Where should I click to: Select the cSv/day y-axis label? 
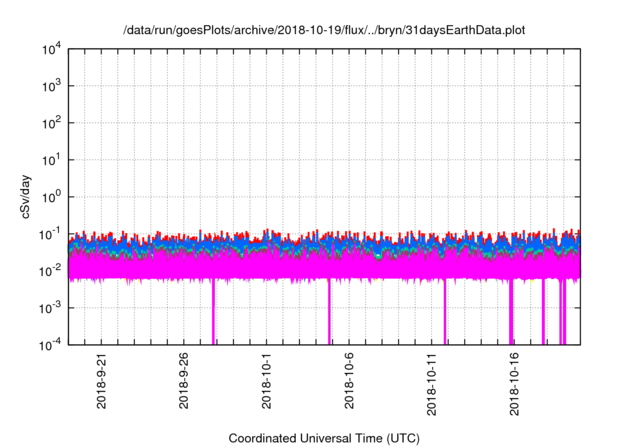click(25, 197)
